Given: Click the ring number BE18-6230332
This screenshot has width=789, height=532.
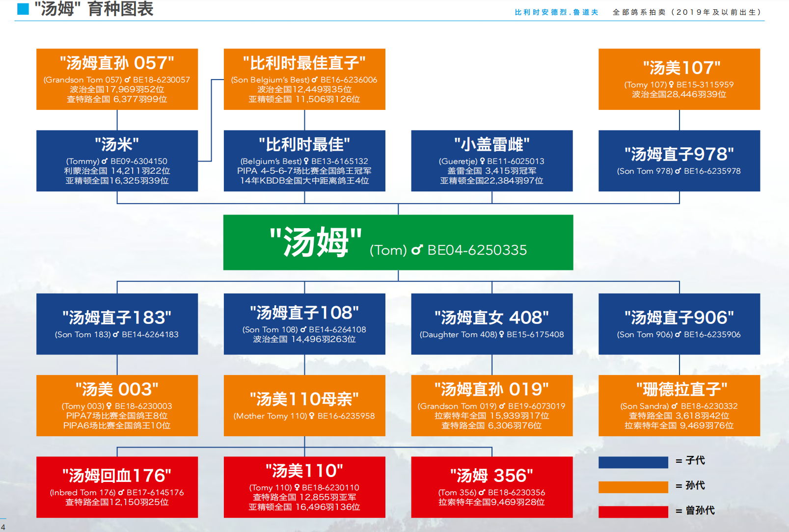Looking at the screenshot, I should pyautogui.click(x=709, y=406).
